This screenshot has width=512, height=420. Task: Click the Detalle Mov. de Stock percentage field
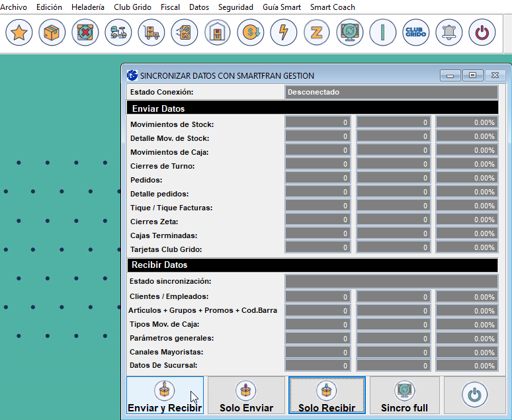466,136
